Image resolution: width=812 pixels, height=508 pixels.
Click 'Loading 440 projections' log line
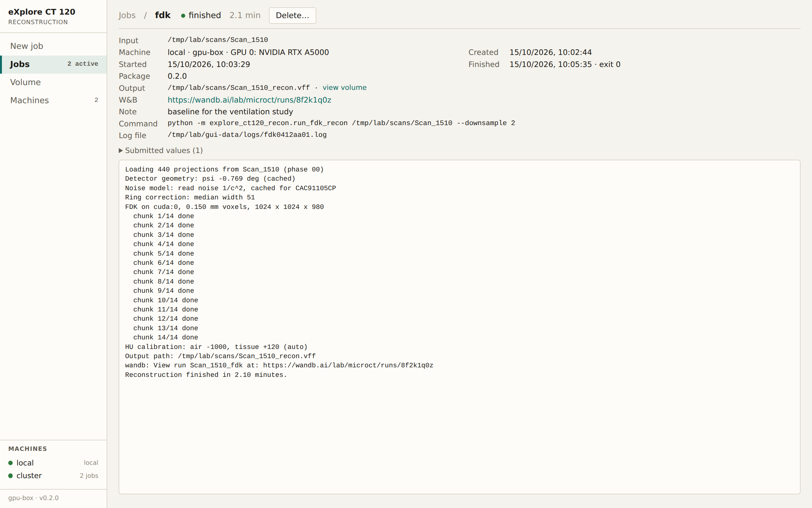(224, 170)
